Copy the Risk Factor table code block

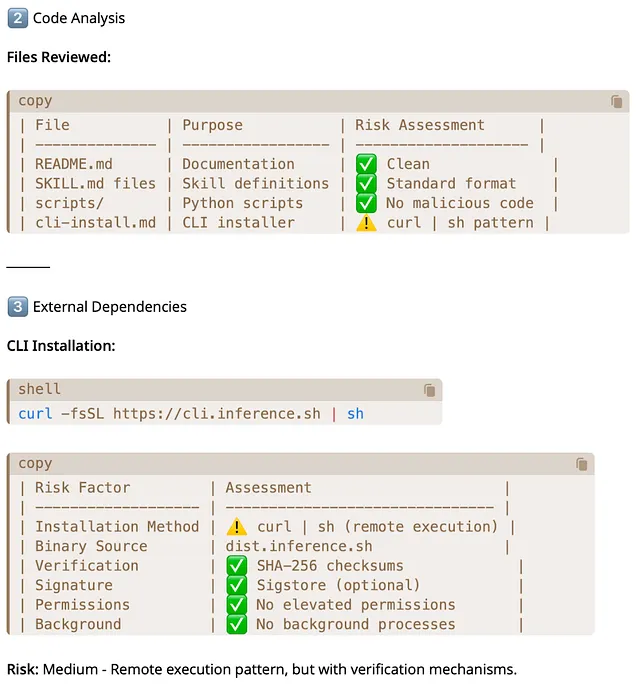tap(582, 464)
